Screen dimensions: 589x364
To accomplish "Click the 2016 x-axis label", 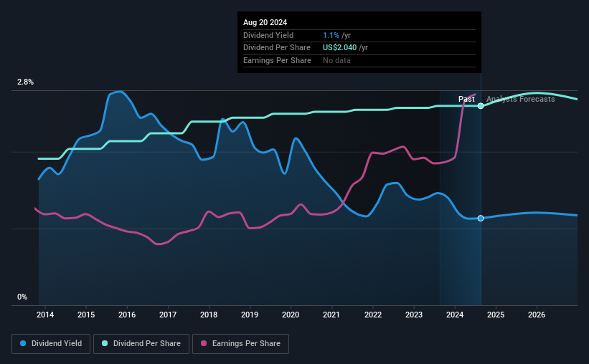I will [x=127, y=315].
